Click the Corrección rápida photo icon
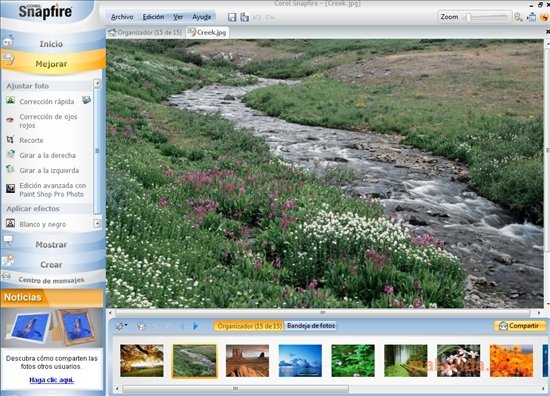Viewport: 550px width, 396px height. pyautogui.click(x=11, y=101)
